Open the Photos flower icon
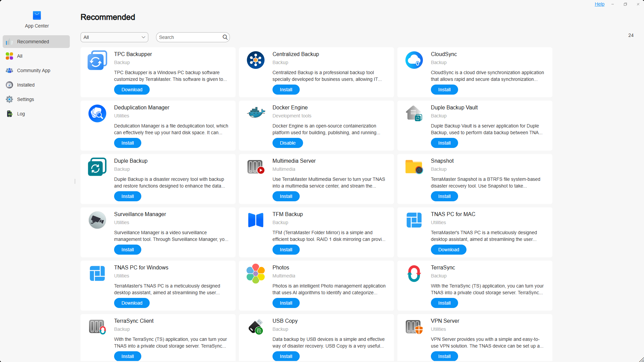644x362 pixels. 256,273
